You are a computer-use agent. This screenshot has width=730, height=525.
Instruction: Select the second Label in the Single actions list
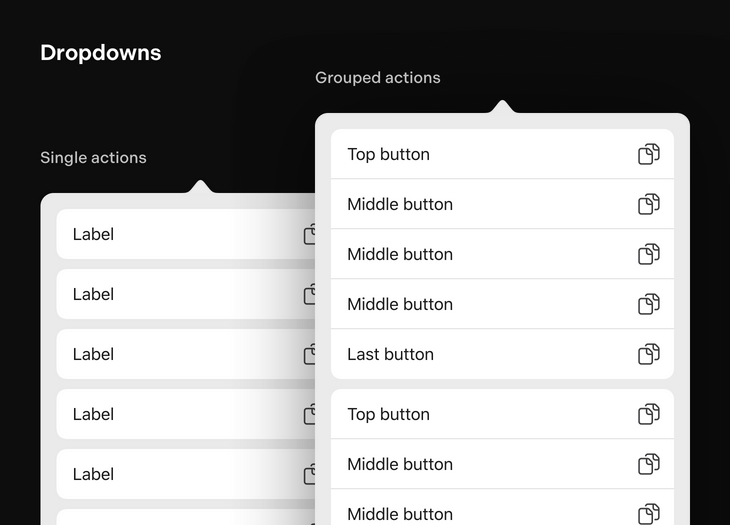pos(94,294)
